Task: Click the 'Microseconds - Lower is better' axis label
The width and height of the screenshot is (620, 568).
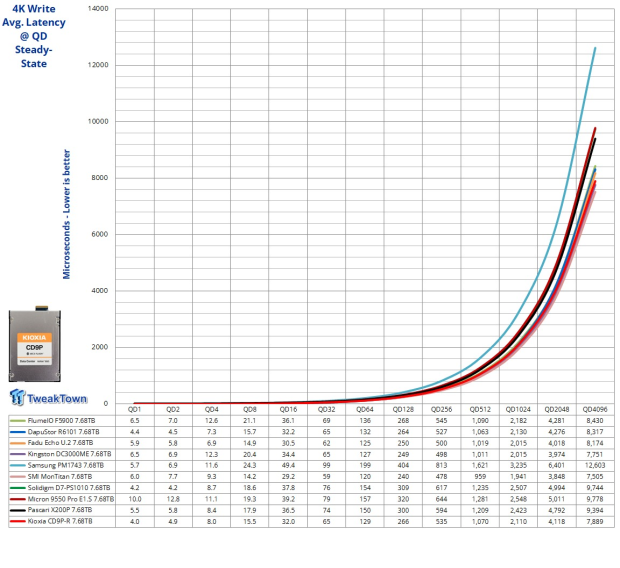Action: pyautogui.click(x=66, y=214)
